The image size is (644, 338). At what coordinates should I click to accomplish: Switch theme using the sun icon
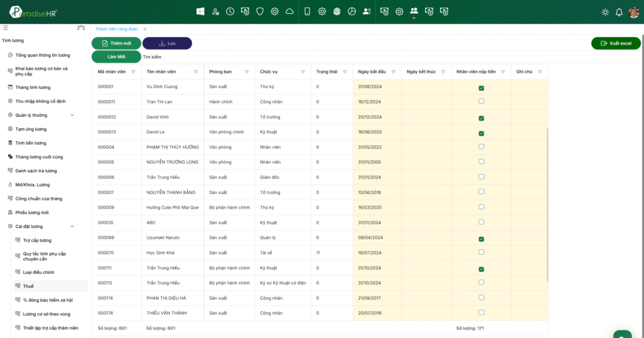click(x=605, y=13)
